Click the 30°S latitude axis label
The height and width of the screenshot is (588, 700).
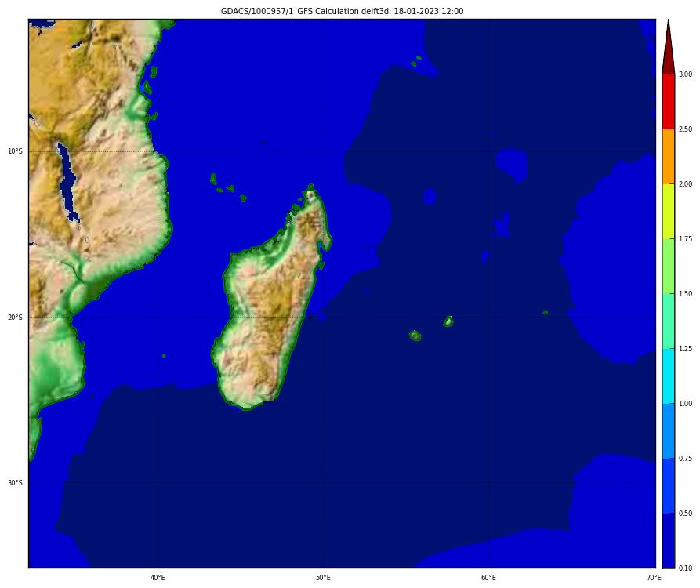(15, 483)
